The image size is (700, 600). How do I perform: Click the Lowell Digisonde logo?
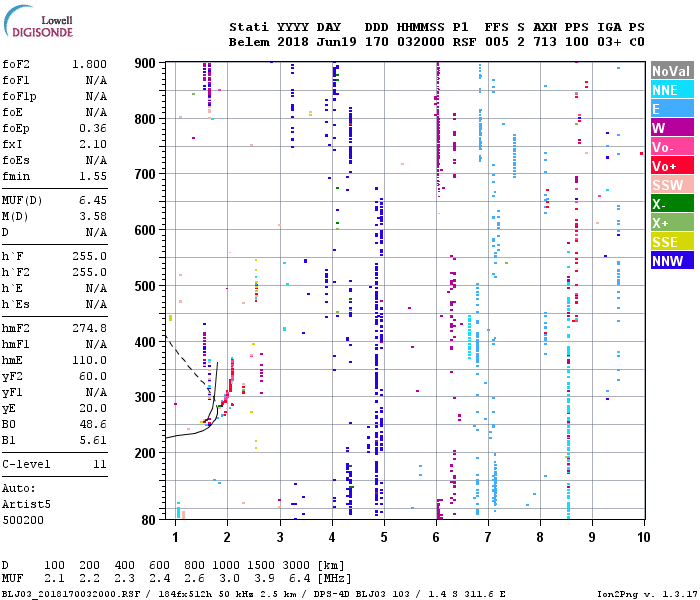38,21
